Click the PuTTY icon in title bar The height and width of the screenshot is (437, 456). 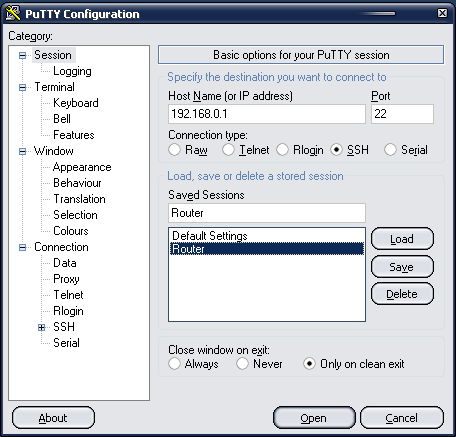(13, 13)
